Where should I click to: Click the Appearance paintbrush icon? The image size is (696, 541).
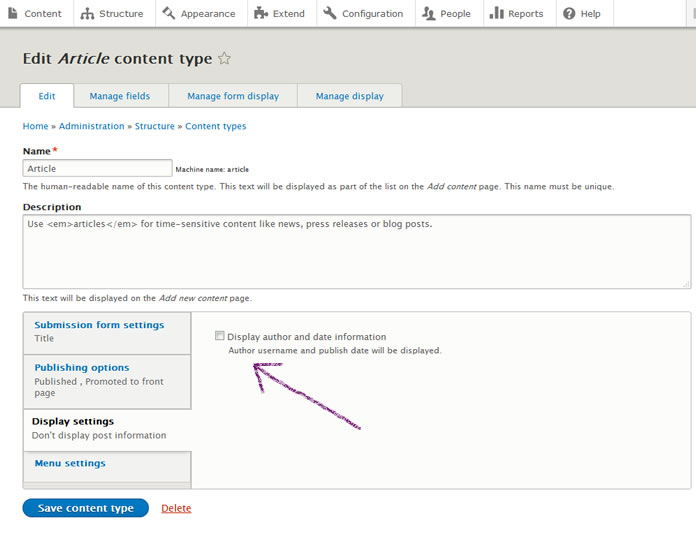tap(168, 14)
